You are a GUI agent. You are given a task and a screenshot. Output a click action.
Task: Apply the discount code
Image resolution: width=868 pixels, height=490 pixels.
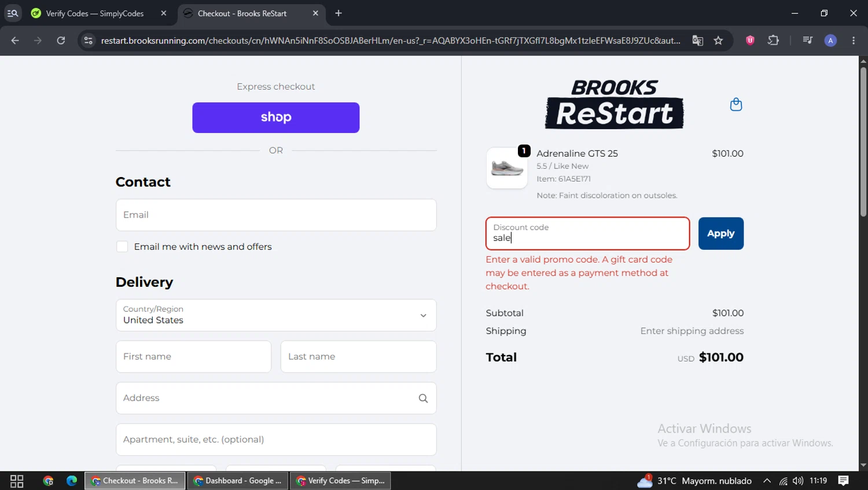pos(721,234)
